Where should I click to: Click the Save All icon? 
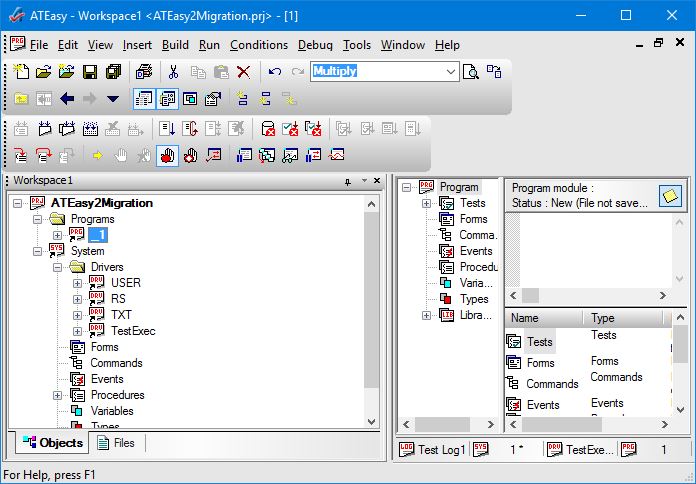click(x=114, y=71)
